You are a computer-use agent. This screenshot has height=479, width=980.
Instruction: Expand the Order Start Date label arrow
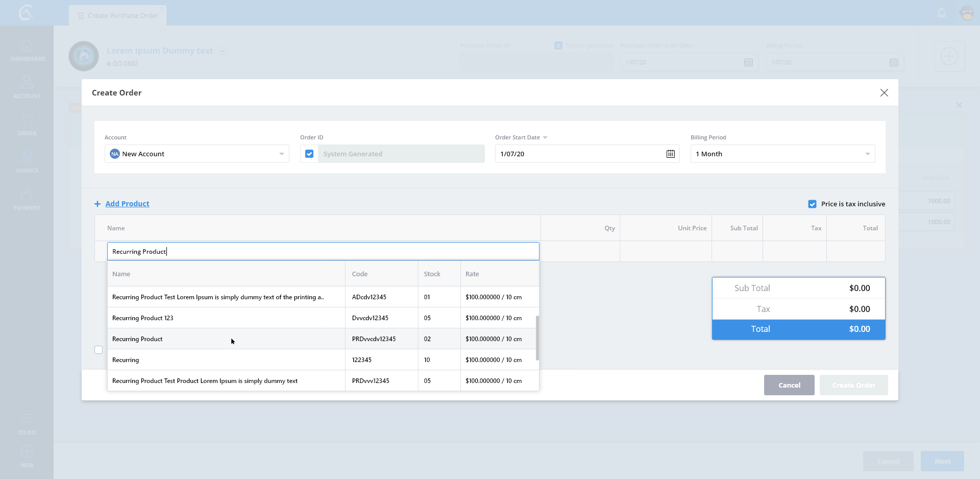pyautogui.click(x=545, y=138)
